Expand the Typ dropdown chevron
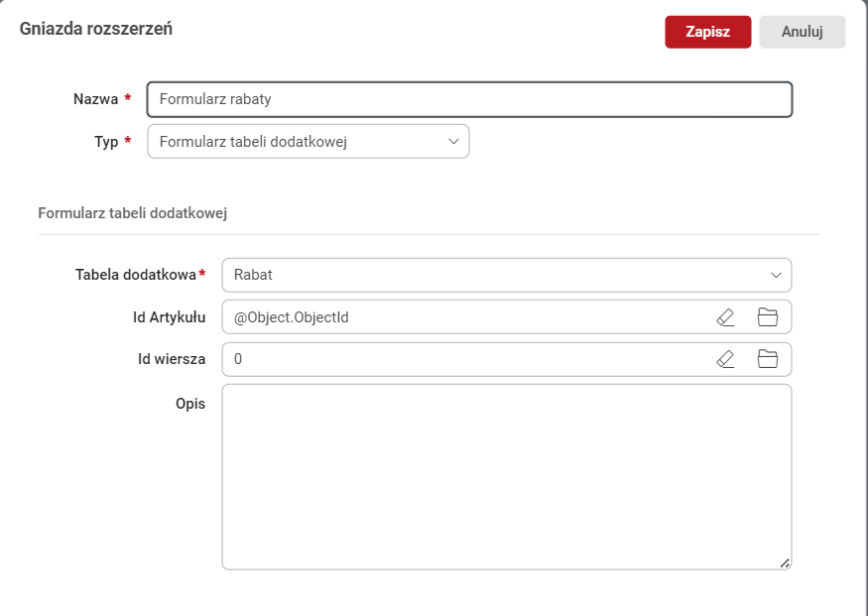 [454, 142]
